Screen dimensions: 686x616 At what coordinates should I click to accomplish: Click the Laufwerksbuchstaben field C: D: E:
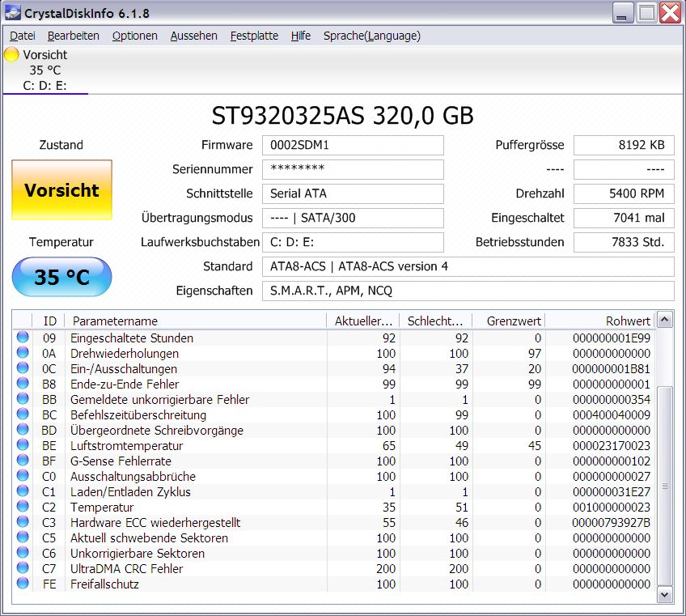point(353,242)
